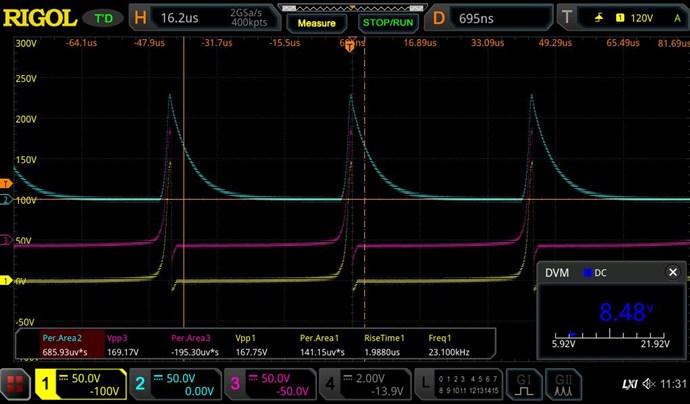Click solid vertical cursor line

coord(184,182)
